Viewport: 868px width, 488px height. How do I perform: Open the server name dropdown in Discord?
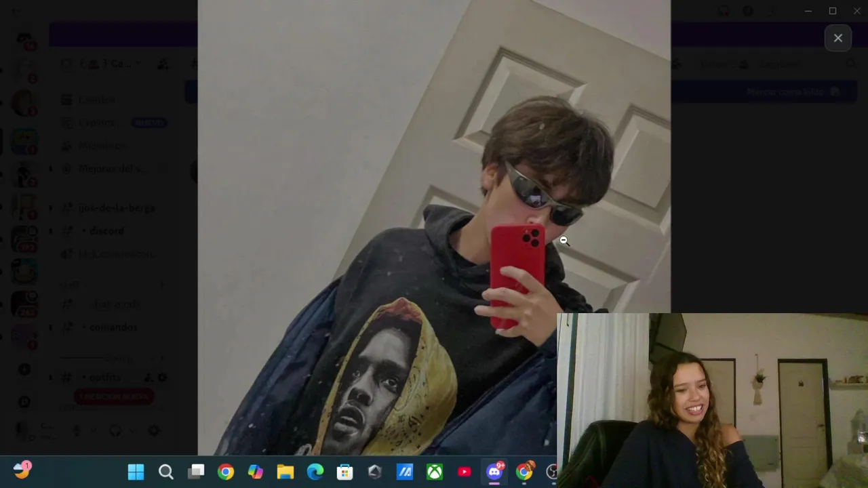112,64
